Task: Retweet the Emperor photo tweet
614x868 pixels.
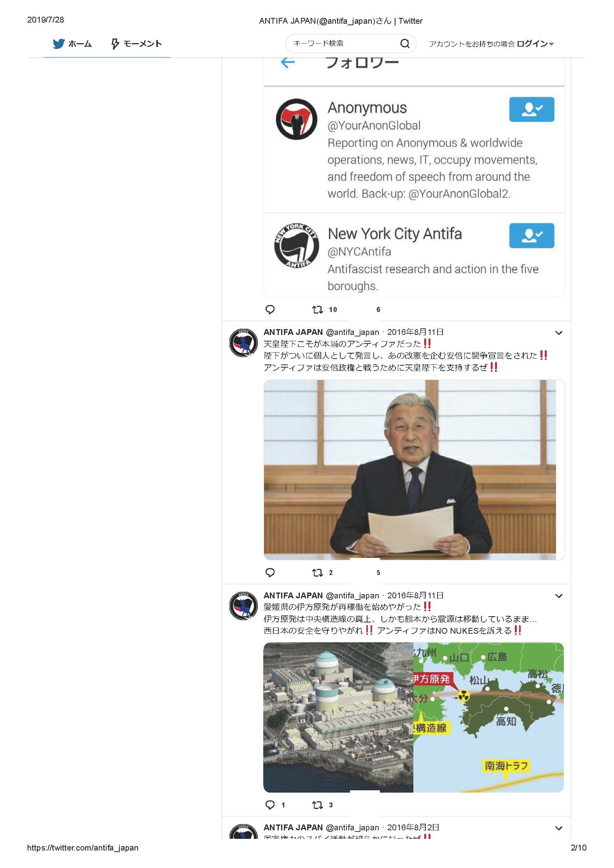Action: [318, 572]
